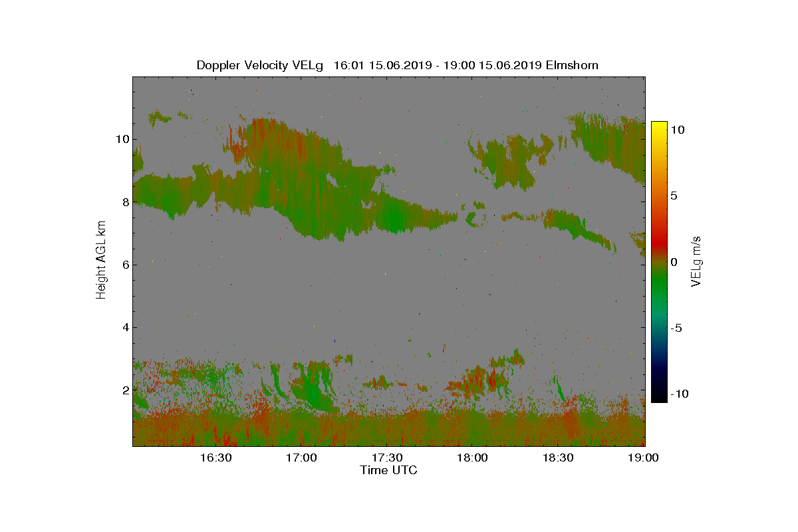This screenshot has height=532, width=798.
Task: Click the x-axis tick label 18:00
Action: coord(473,458)
